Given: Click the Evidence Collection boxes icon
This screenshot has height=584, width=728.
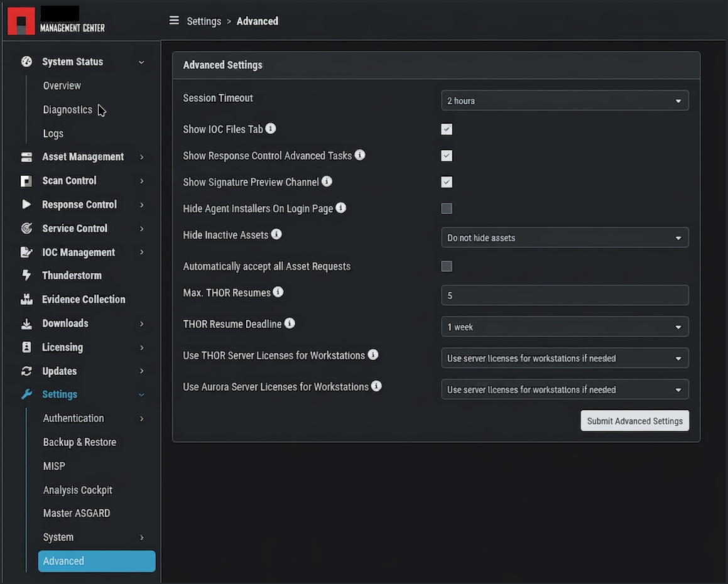Looking at the screenshot, I should click(26, 300).
